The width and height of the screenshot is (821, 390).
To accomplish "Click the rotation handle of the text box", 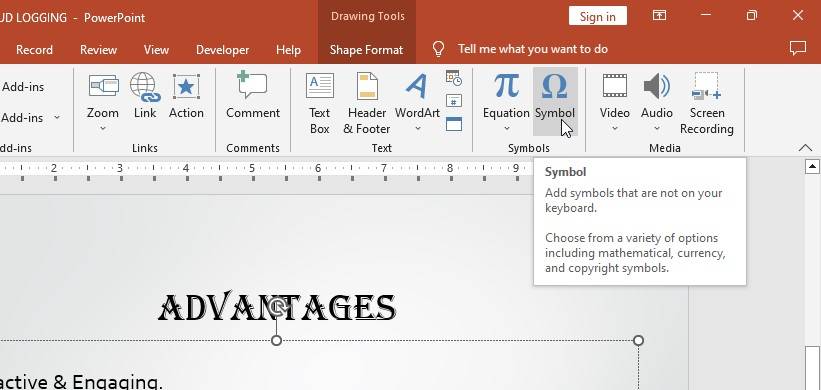I will [x=277, y=308].
